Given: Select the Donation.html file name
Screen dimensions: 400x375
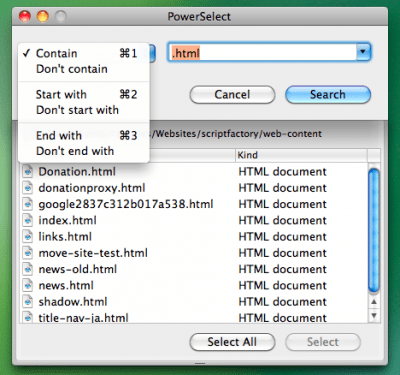Looking at the screenshot, I should [77, 172].
